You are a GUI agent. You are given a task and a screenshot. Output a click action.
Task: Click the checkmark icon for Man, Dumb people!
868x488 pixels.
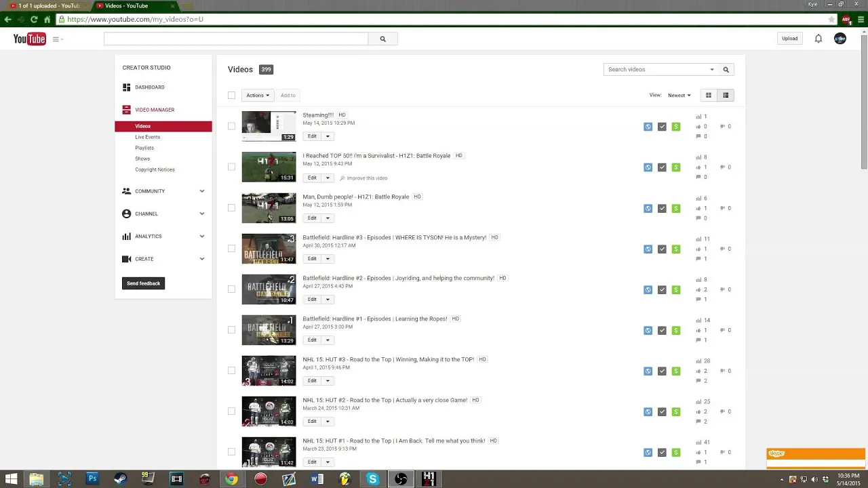pos(662,208)
